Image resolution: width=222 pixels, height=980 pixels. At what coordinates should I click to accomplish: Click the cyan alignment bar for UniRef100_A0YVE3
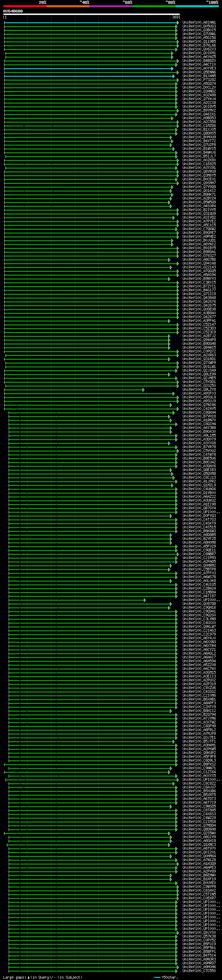88,69
